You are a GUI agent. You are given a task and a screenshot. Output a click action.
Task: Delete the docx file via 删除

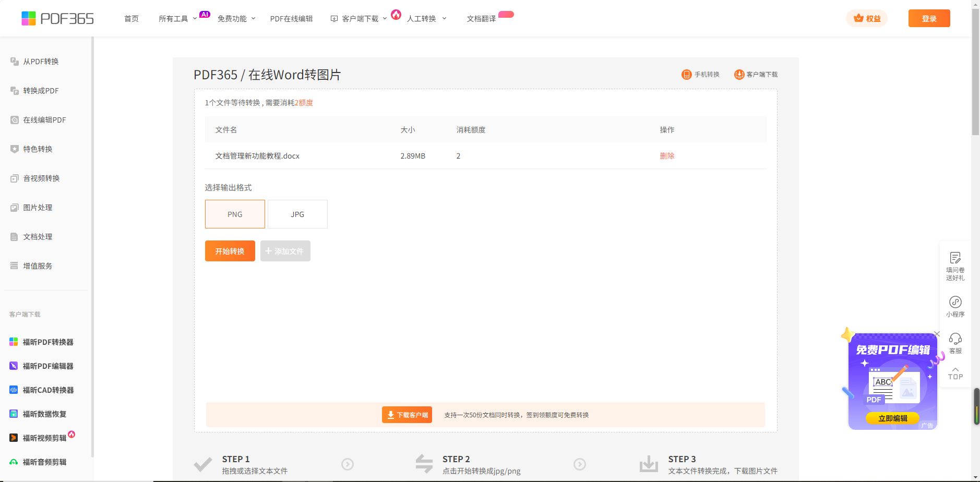(x=667, y=156)
